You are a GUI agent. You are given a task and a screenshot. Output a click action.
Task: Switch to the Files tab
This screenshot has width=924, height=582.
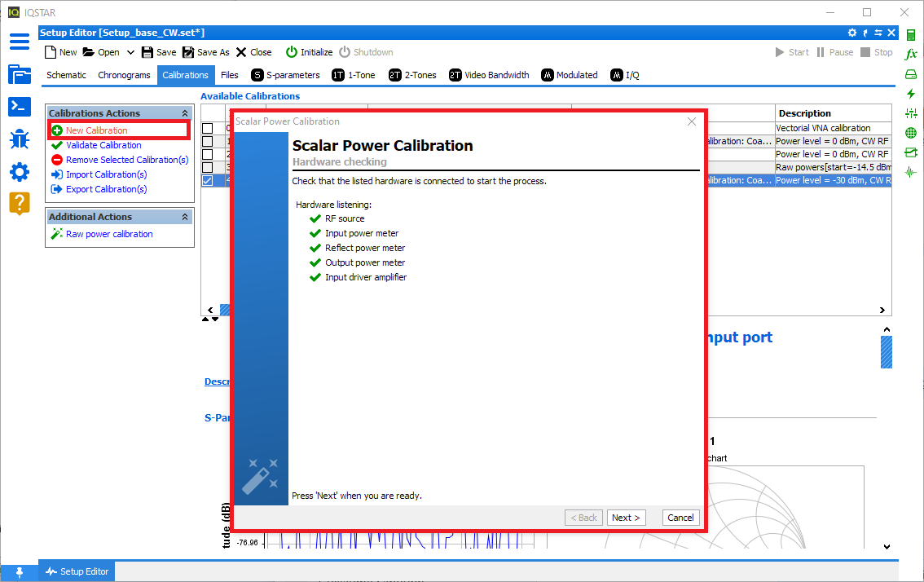[229, 75]
